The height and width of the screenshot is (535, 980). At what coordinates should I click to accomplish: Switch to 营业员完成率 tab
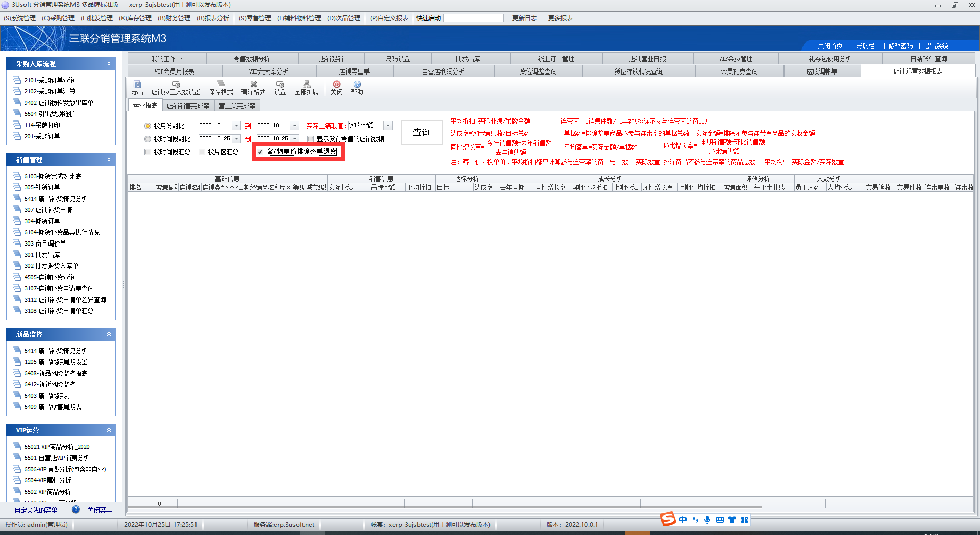click(x=237, y=106)
